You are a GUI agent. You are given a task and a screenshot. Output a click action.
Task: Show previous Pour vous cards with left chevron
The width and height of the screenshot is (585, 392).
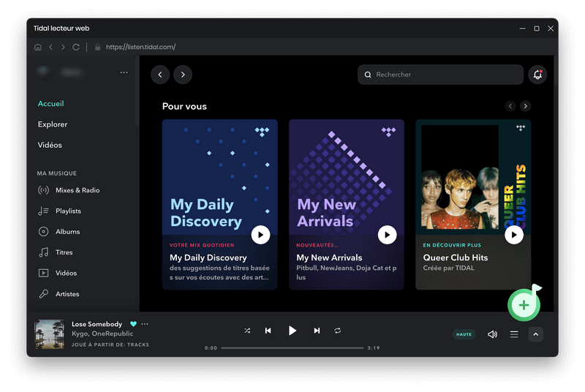click(510, 106)
